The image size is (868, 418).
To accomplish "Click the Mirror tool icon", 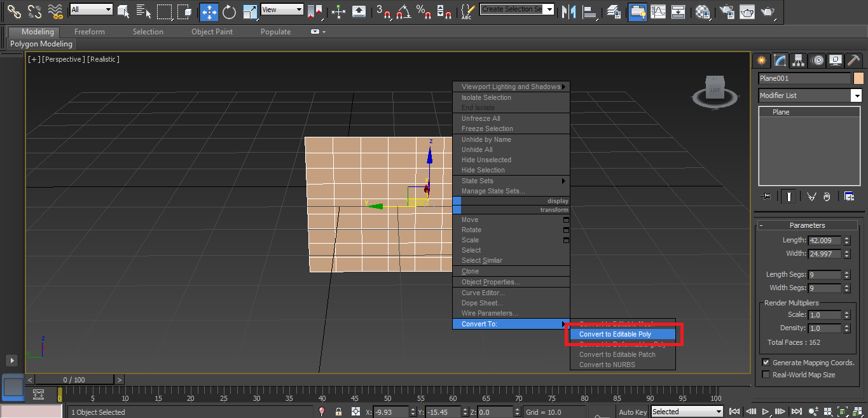I will tap(570, 11).
